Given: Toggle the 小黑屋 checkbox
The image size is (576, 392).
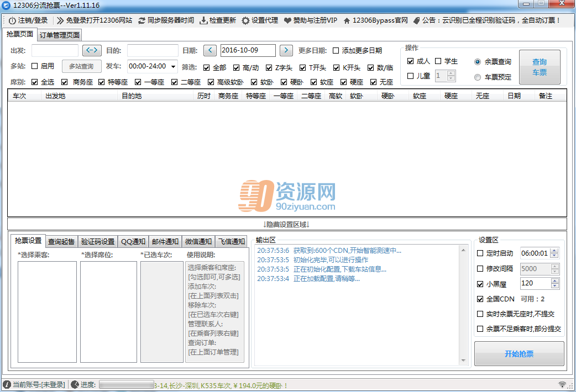Looking at the screenshot, I should (480, 284).
